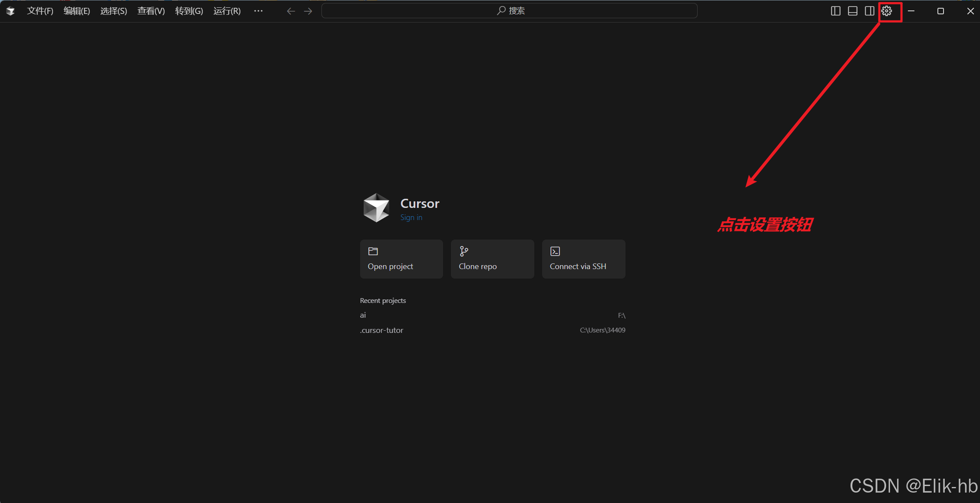Click the back navigation arrow

pos(291,11)
